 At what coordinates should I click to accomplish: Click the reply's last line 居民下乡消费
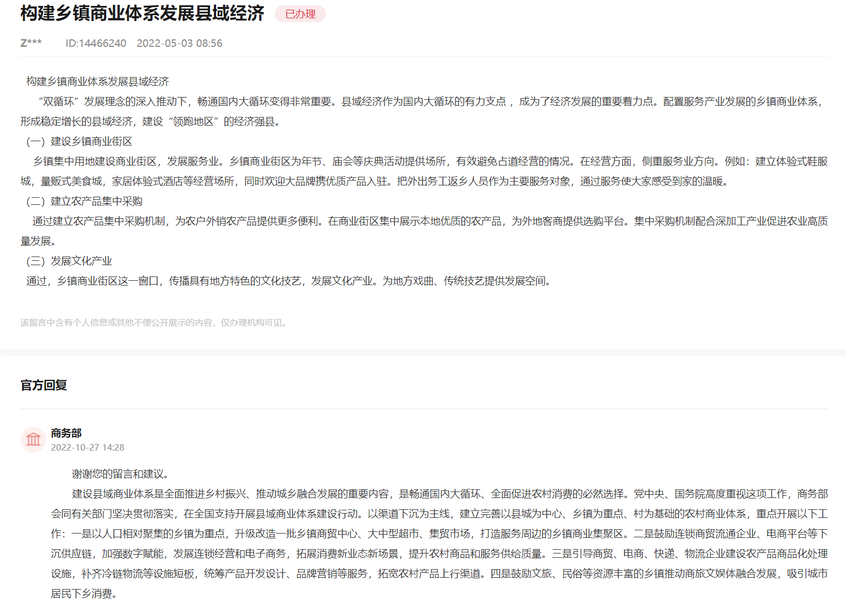click(x=84, y=593)
